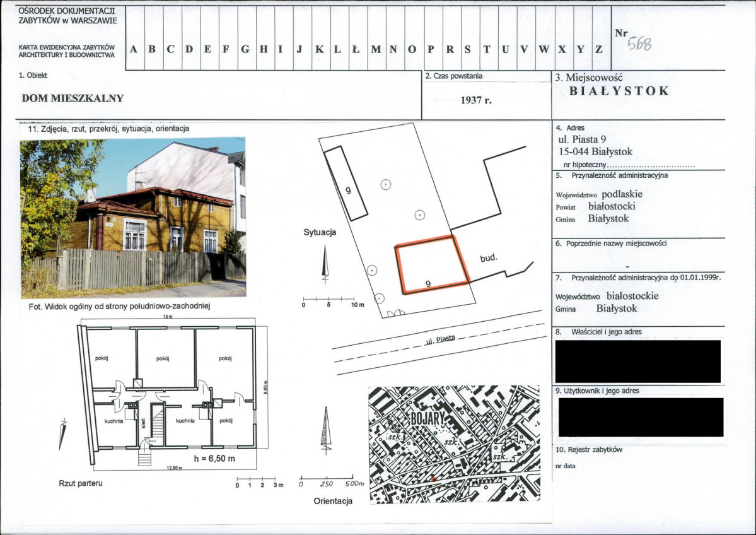Click the north arrow beside the Sytuacja label
Image resolution: width=756 pixels, height=535 pixels.
pos(325,263)
